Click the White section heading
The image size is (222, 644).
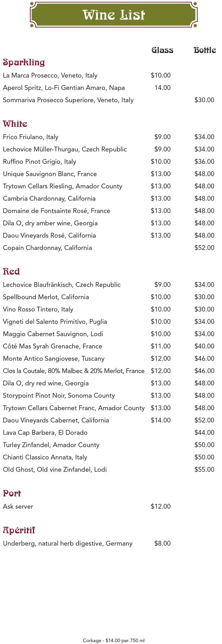(x=15, y=124)
